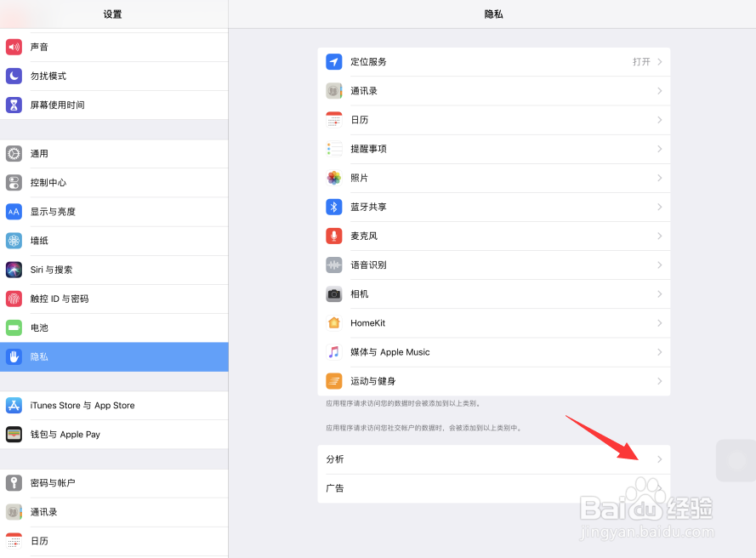
Task: Open the 广告 settings row
Action: (x=494, y=488)
